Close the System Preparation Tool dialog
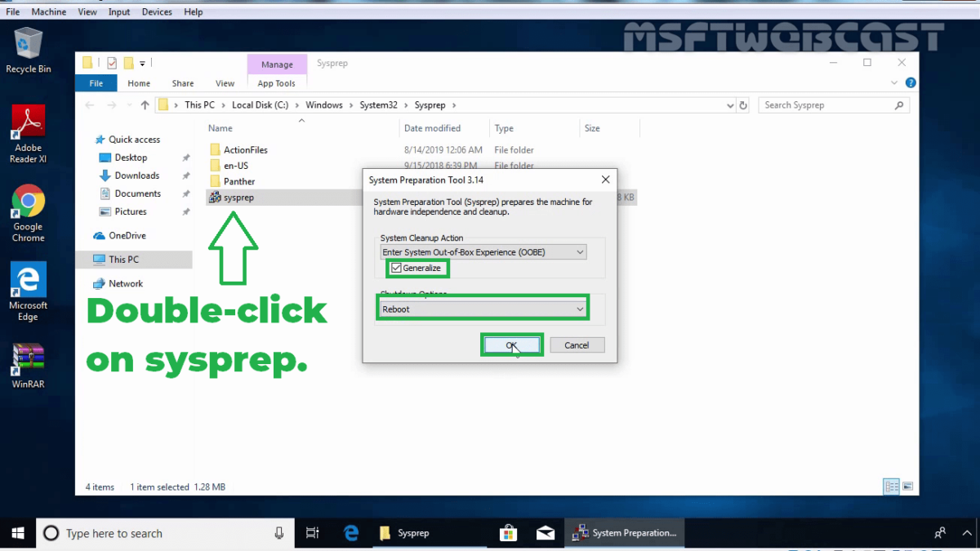The width and height of the screenshot is (980, 551). (605, 180)
